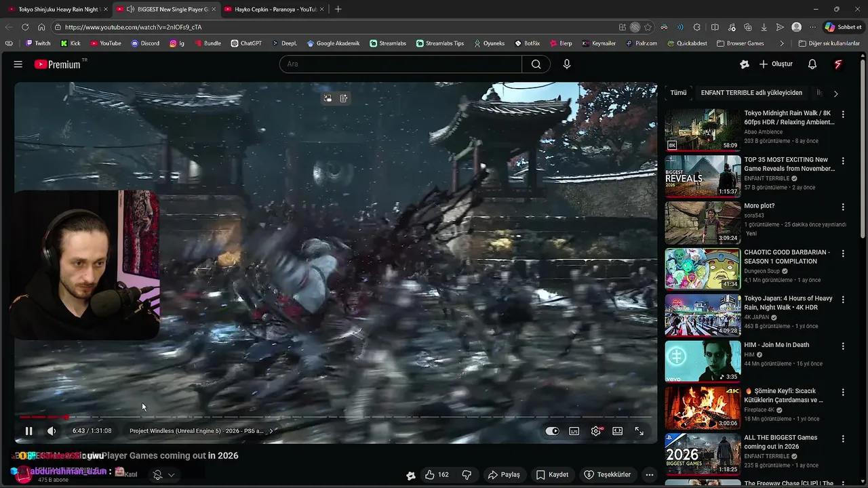Open the browser extensions puzzle icon
This screenshot has height=488, width=868.
(697, 27)
